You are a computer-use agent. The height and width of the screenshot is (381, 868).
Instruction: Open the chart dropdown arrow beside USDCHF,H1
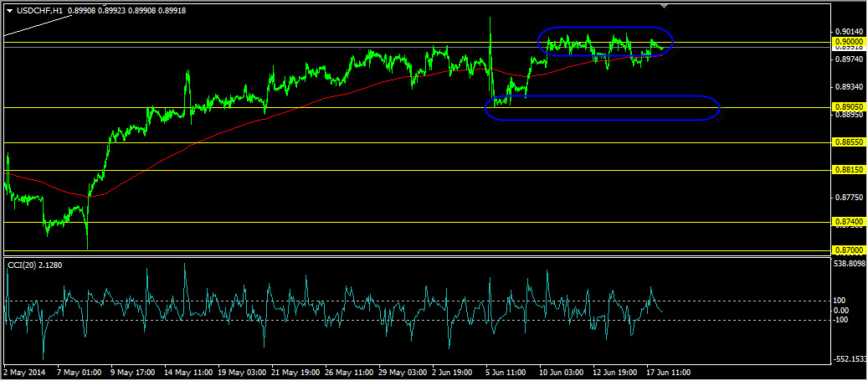(x=9, y=9)
